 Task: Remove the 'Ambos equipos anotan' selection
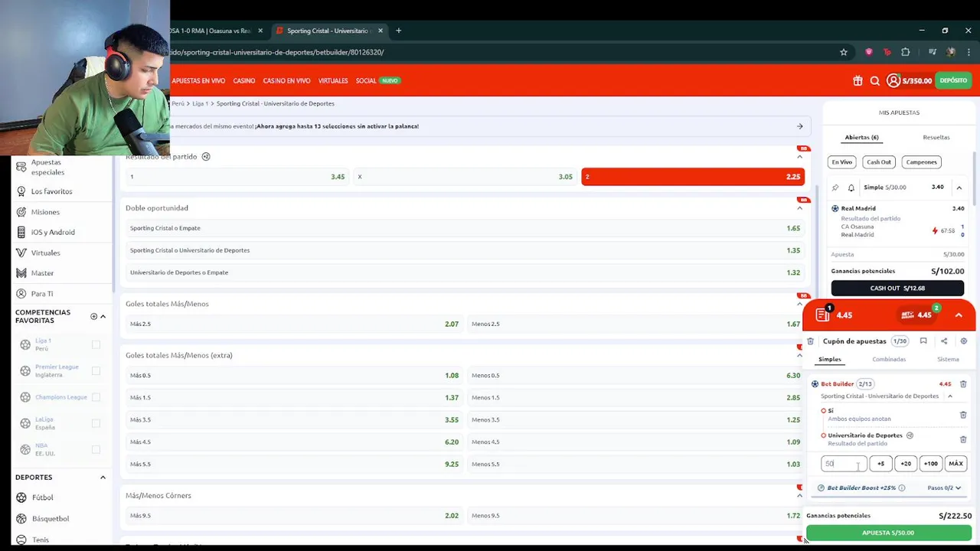pos(963,415)
